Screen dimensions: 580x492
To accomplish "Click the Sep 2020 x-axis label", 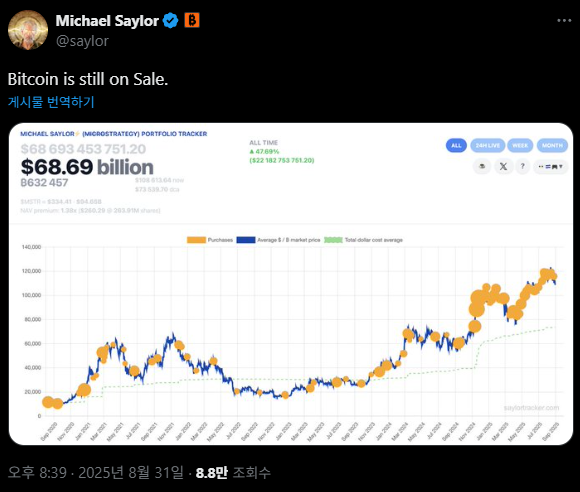I will pyautogui.click(x=49, y=431).
